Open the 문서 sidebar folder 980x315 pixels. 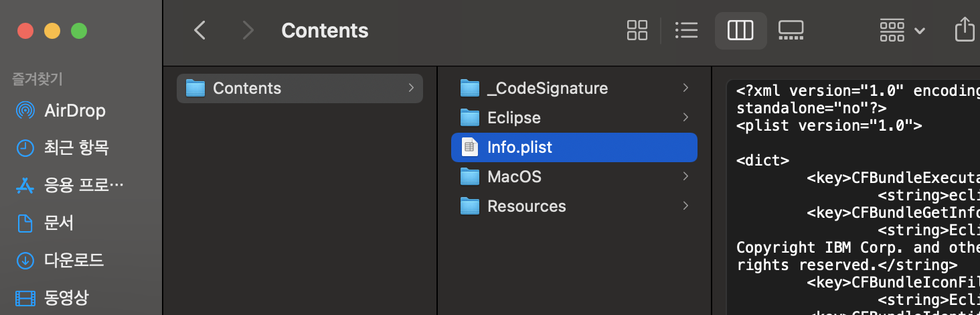tap(58, 223)
